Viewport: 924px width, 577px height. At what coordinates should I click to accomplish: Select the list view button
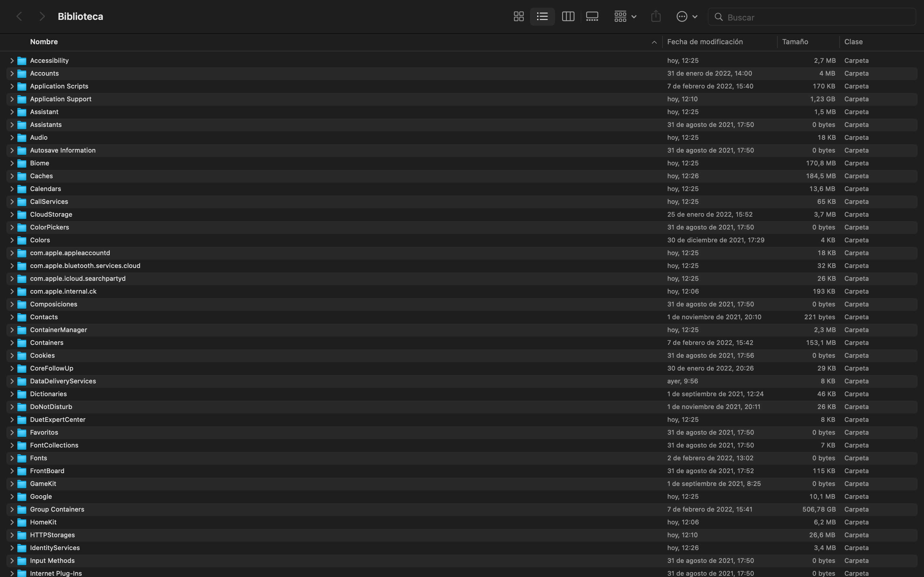[x=542, y=16]
